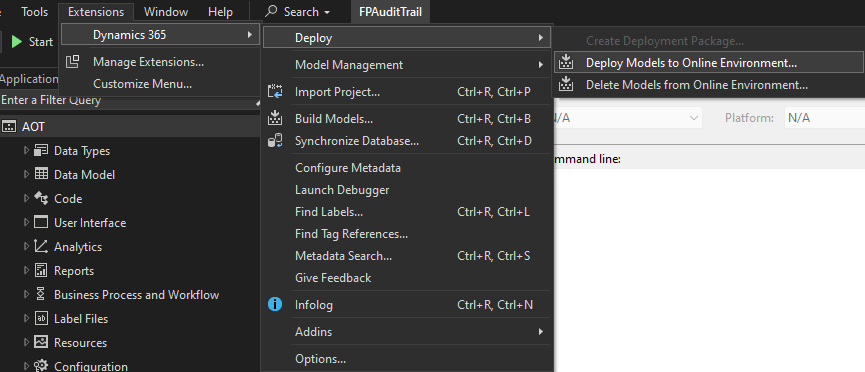
Task: Click the Deploy Models to Online Environment icon
Action: coord(565,62)
